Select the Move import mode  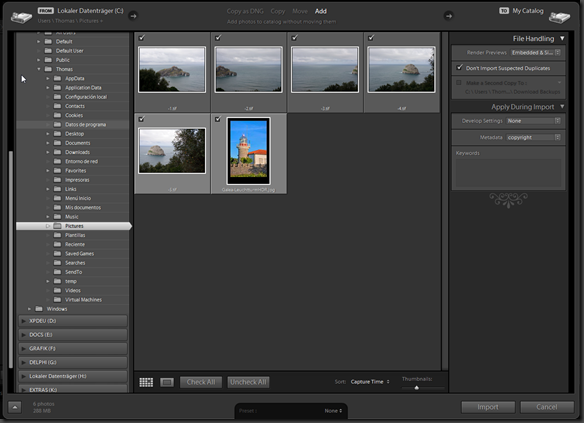coord(300,11)
